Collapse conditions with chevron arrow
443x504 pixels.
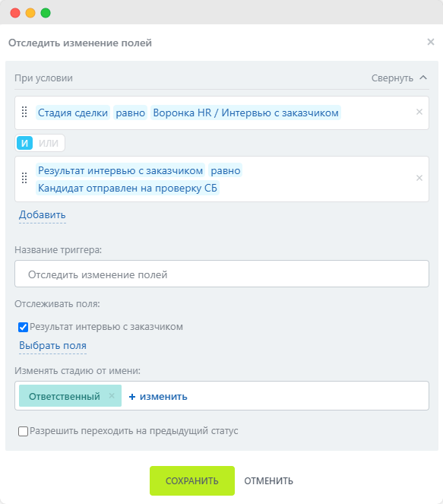coord(423,78)
